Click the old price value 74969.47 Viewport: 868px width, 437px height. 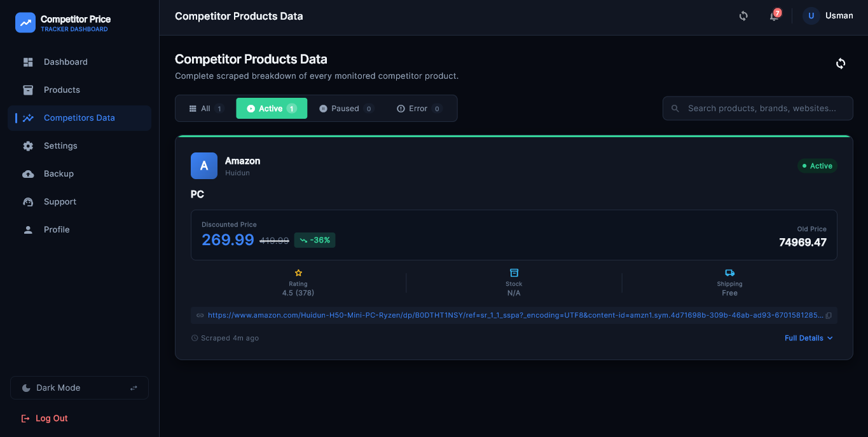pyautogui.click(x=803, y=242)
